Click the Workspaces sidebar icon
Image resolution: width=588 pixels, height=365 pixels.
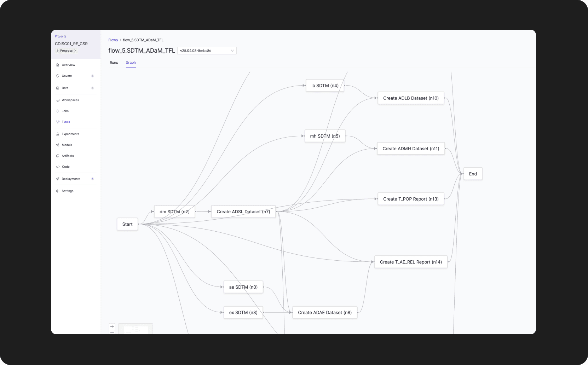(x=58, y=100)
